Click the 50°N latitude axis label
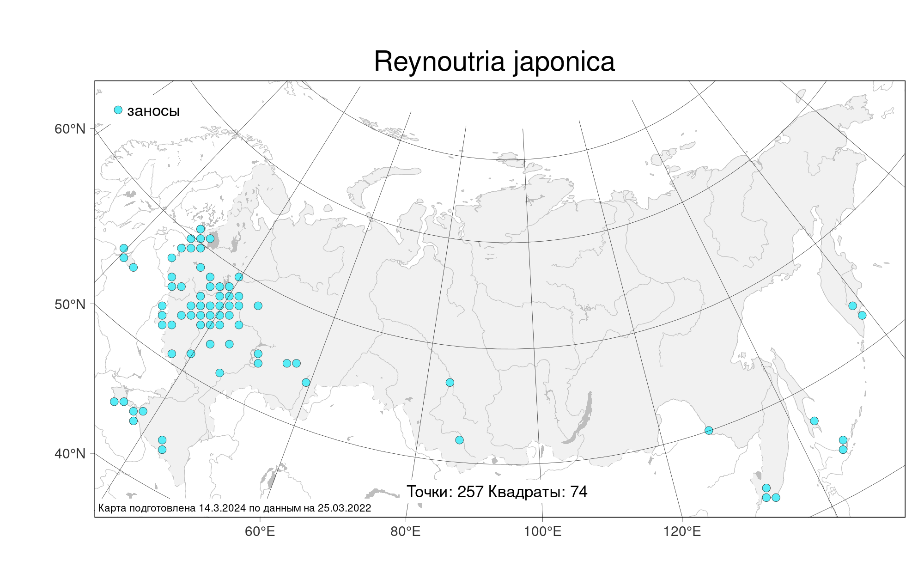This screenshot has width=924, height=579. 70,305
